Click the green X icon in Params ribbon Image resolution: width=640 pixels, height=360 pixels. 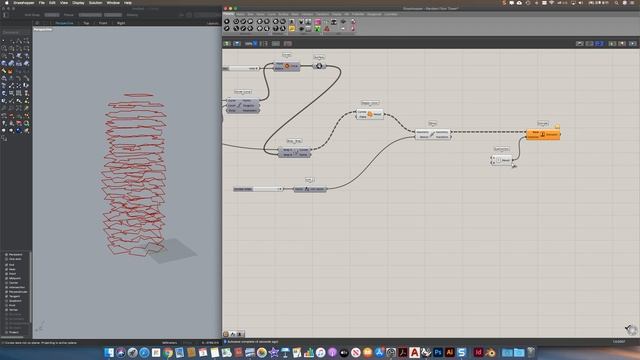318,29
